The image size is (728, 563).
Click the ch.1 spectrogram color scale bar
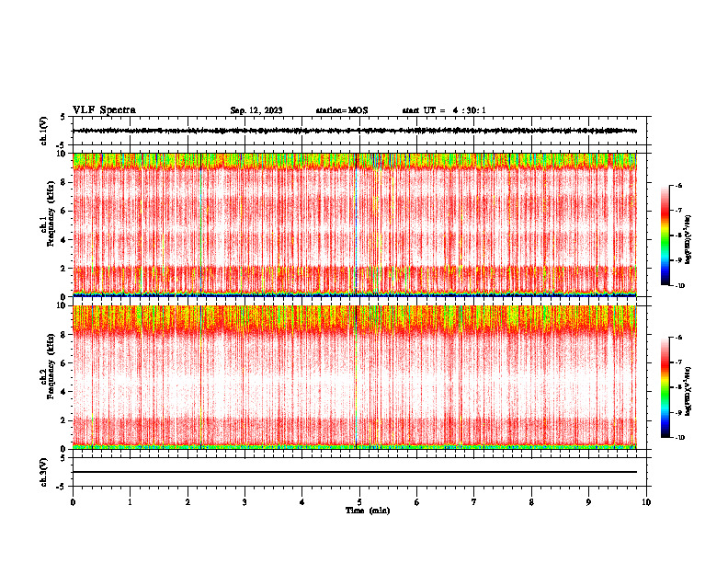tap(665, 236)
